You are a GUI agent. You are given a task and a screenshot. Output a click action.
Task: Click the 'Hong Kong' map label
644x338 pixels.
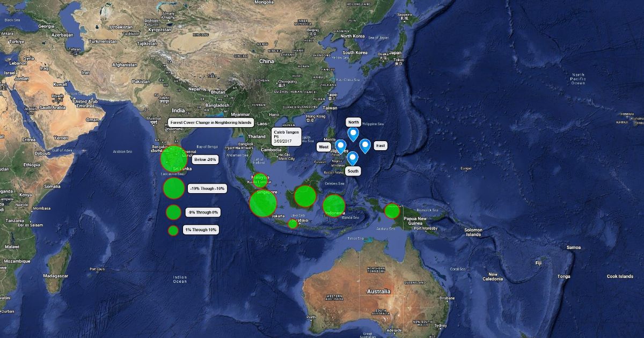316,117
